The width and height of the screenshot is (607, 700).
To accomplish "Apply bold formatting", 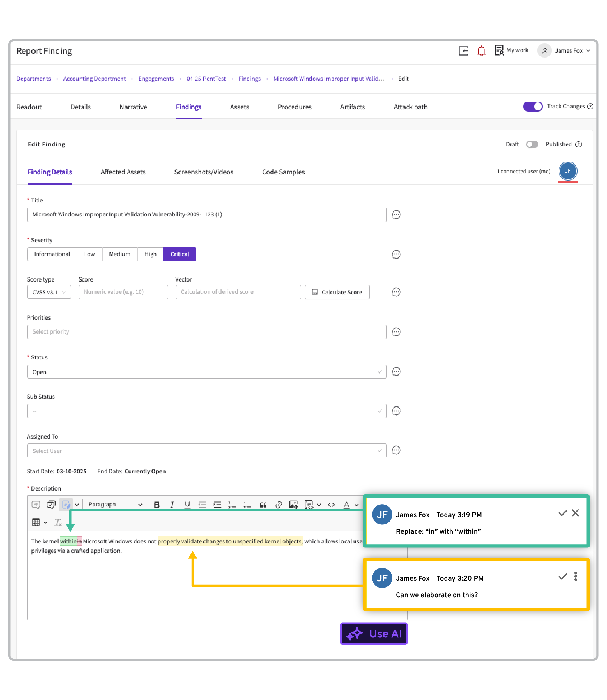I will pyautogui.click(x=157, y=505).
